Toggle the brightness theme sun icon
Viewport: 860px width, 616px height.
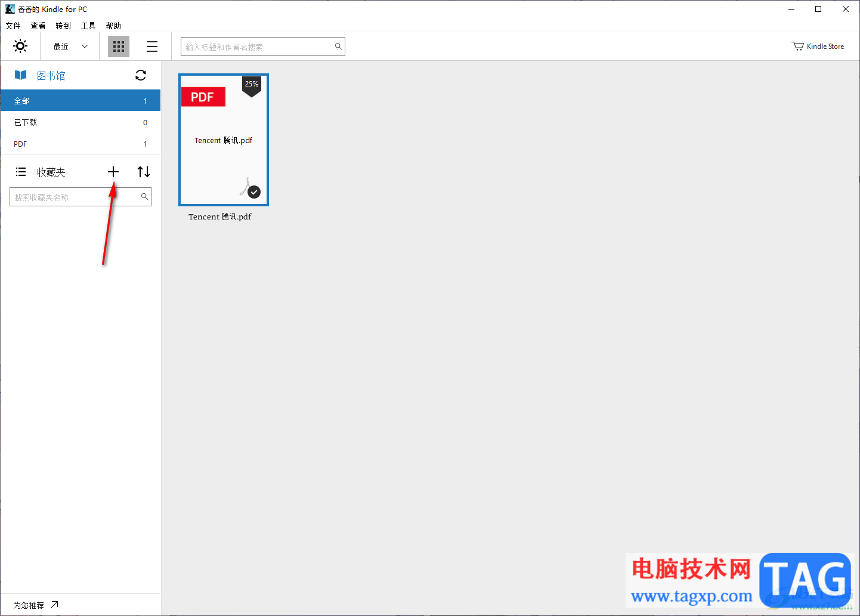pyautogui.click(x=20, y=46)
